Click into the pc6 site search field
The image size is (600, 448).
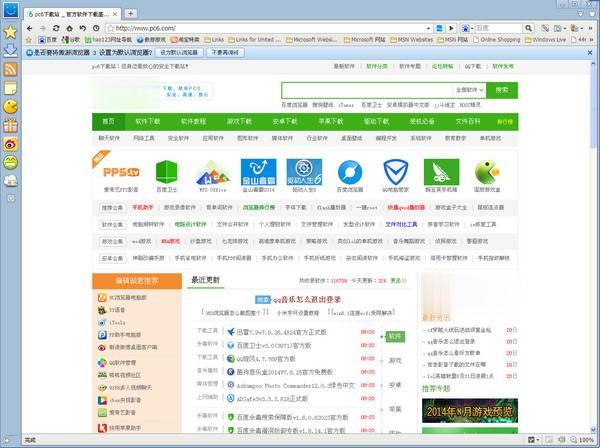coord(367,90)
